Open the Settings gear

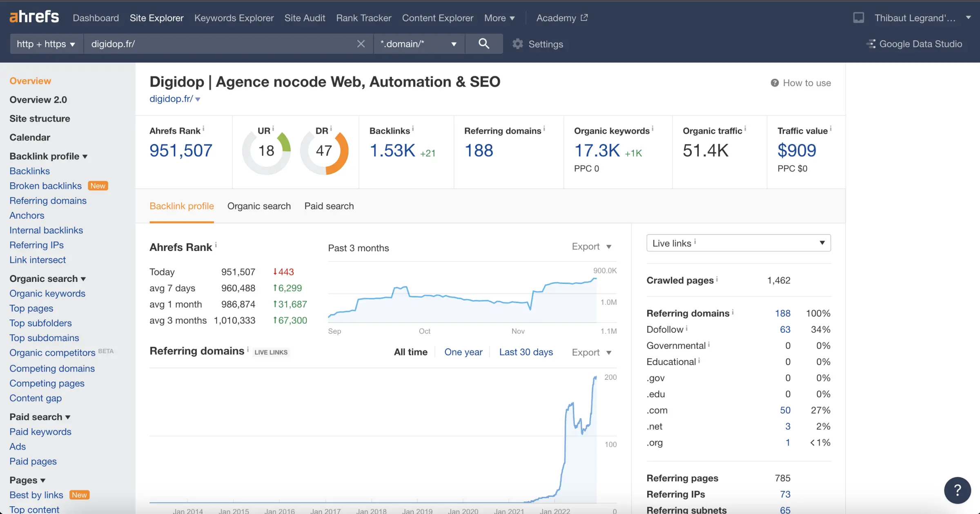point(517,44)
